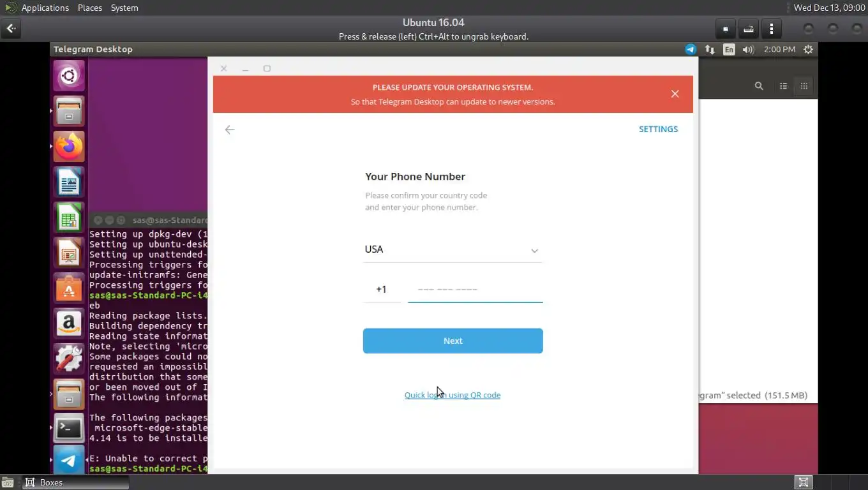
Task: Open LibreOffice Writer in the launcher
Action: (x=69, y=182)
